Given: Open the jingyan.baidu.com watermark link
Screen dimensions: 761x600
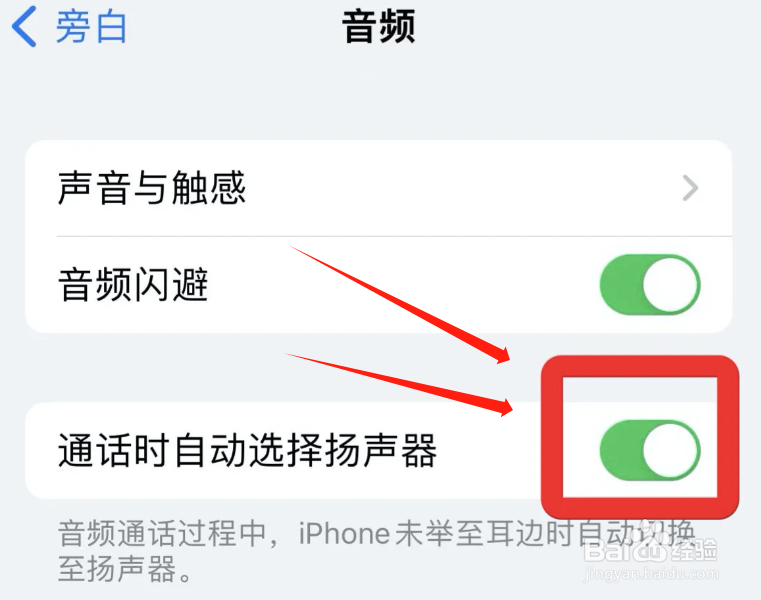Looking at the screenshot, I should (651, 574).
